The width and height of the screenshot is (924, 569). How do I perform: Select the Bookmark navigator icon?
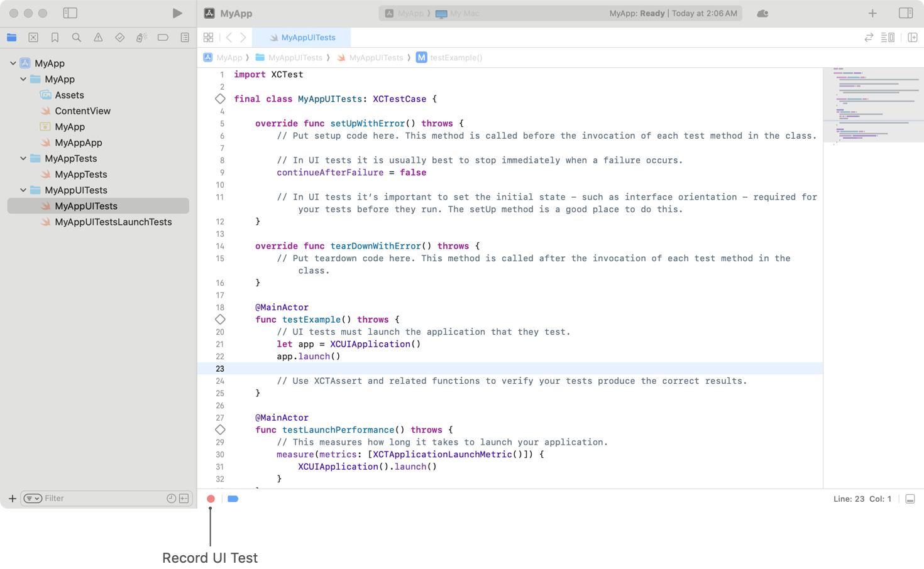(55, 38)
